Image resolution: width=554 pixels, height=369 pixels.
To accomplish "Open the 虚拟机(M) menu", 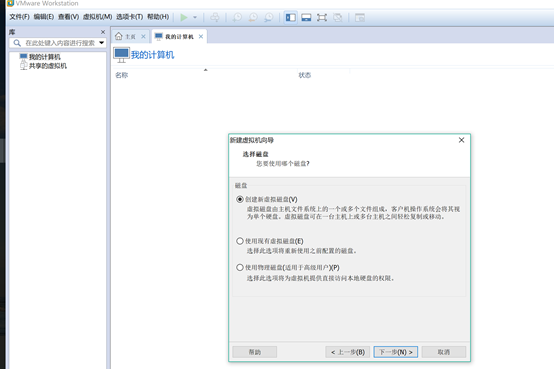I will pyautogui.click(x=97, y=17).
